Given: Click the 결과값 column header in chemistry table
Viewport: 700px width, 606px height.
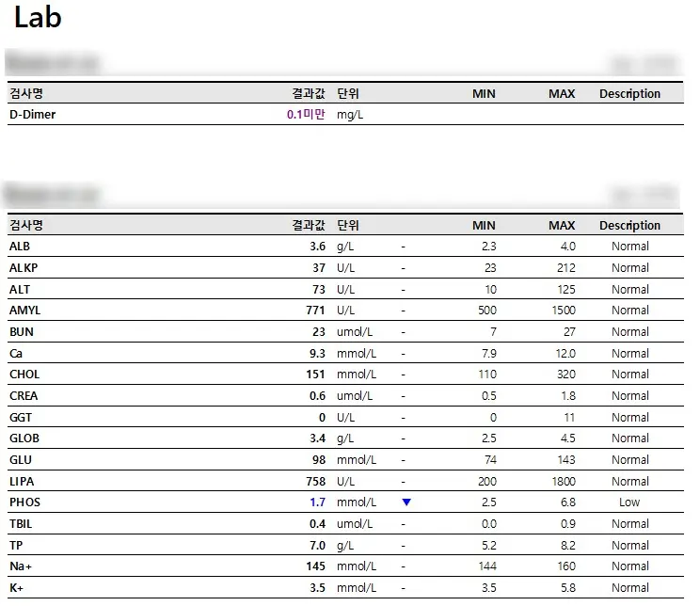Looking at the screenshot, I should tap(309, 225).
